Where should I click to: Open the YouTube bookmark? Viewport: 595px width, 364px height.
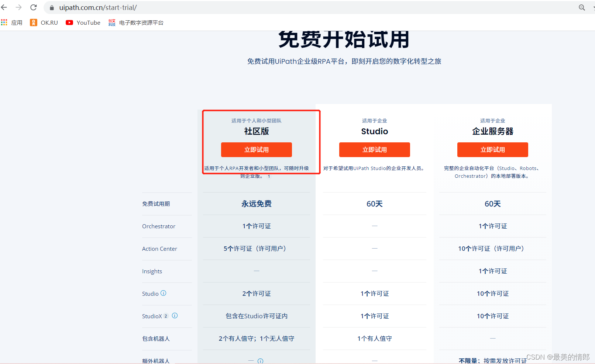(83, 22)
